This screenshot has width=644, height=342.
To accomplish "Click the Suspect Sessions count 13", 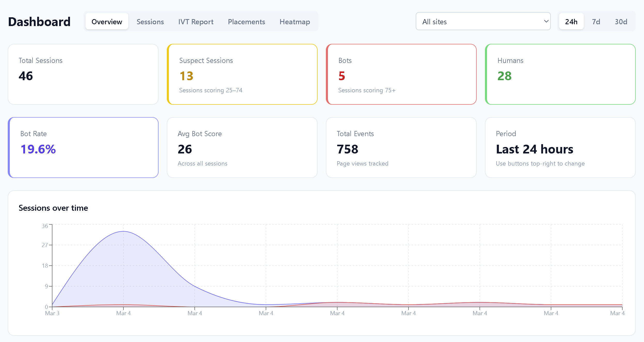I will (x=186, y=76).
